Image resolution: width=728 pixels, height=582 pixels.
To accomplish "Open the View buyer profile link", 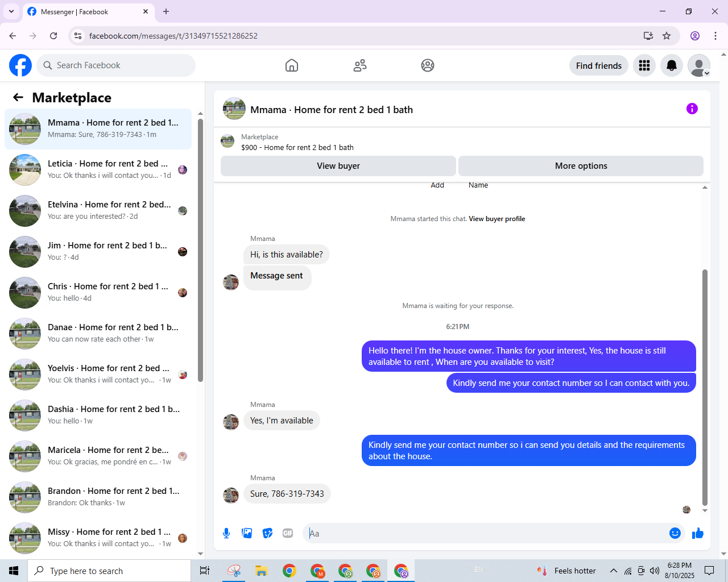I will tap(497, 219).
